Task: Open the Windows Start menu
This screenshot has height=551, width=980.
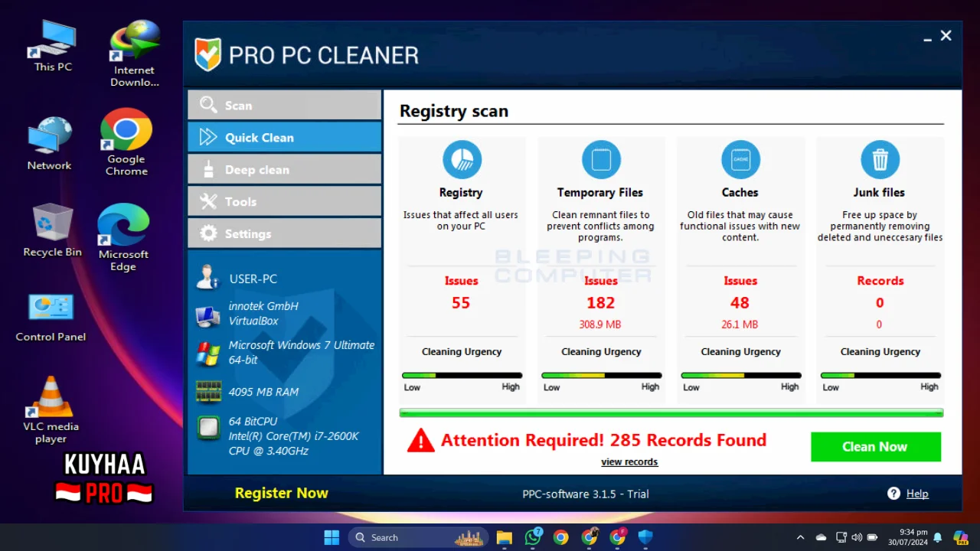Action: coord(332,537)
